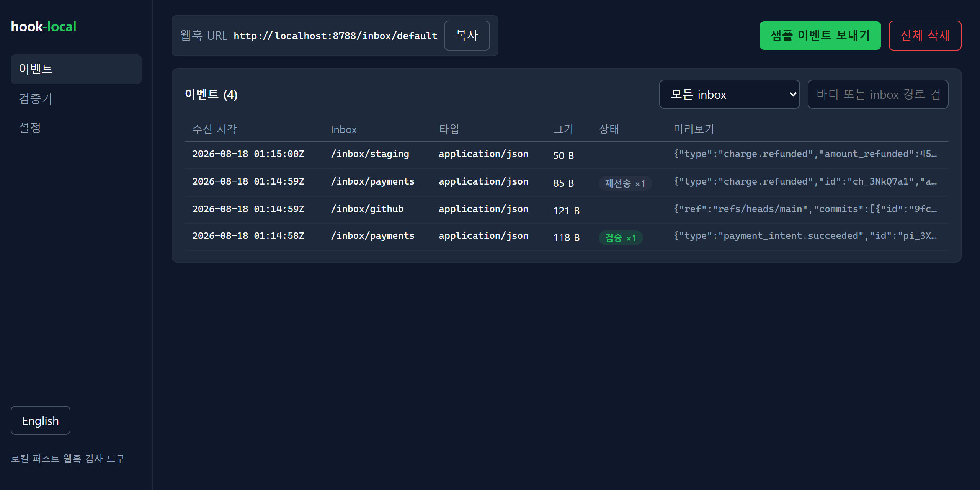Image resolution: width=980 pixels, height=490 pixels.
Task: Click the 미리보기 column header
Action: pyautogui.click(x=694, y=129)
